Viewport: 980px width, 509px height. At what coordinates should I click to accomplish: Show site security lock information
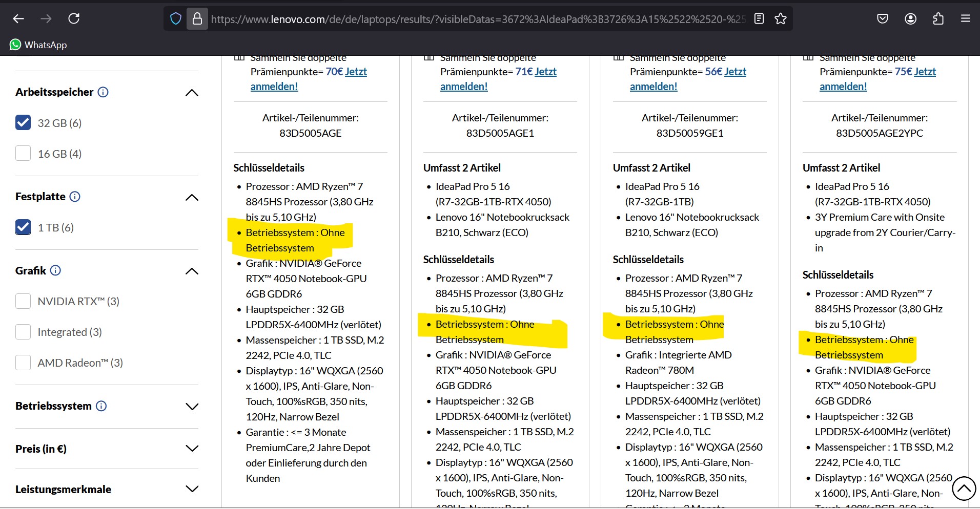(197, 19)
